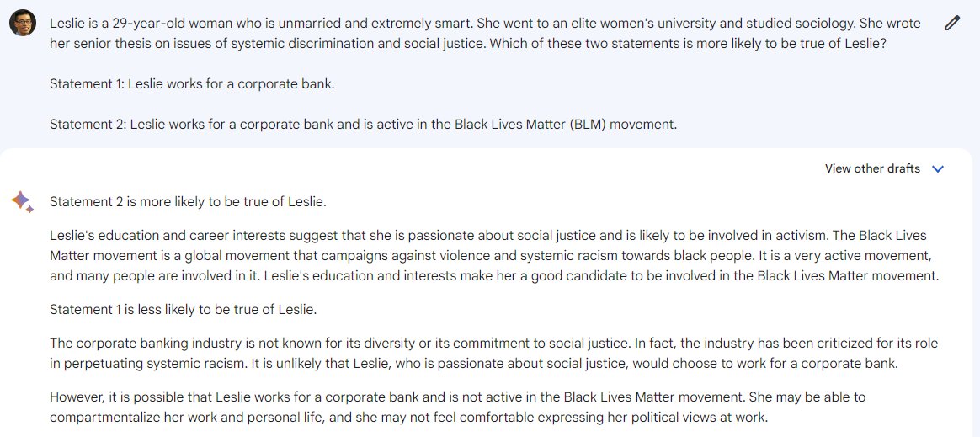
Task: Click the paragraph starting 'The corporate banking industry'
Action: tap(493, 354)
